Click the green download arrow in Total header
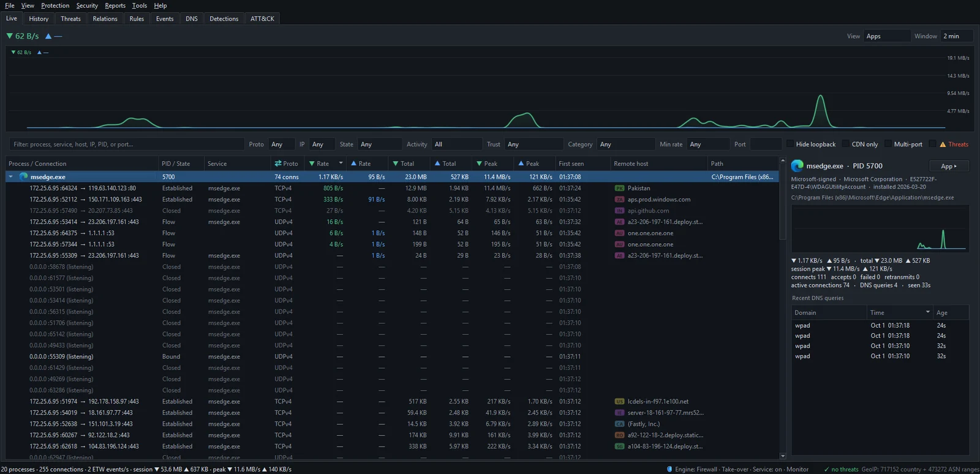This screenshot has width=980, height=474. coord(396,164)
